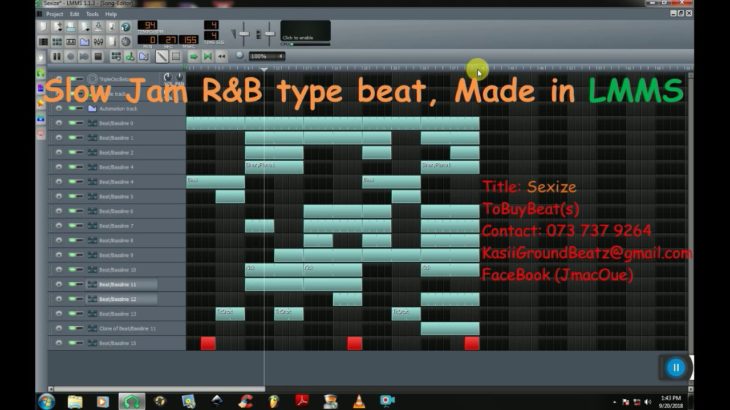Mute Beat/Bassline 9 track
The width and height of the screenshot is (730, 410).
tap(72, 255)
